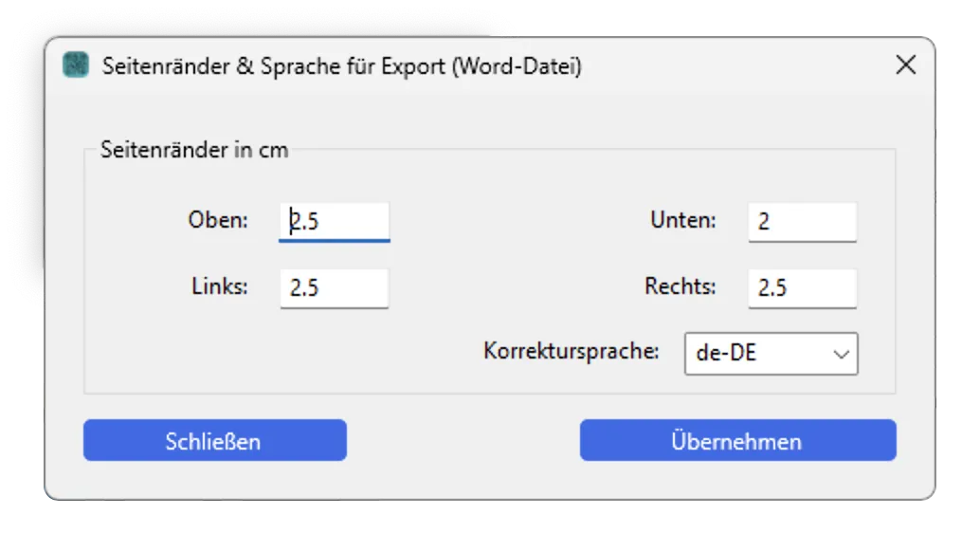Click the Oben: label
Viewport: 980px width, 552px height.
pos(218,220)
